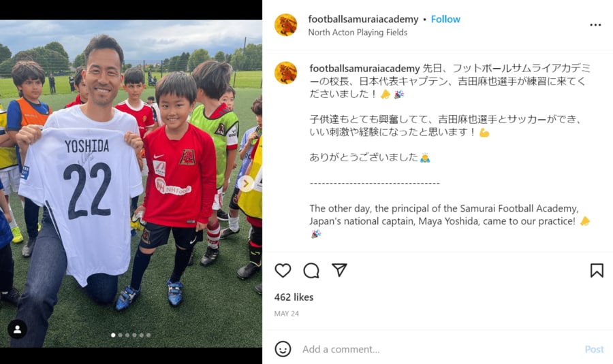Follow footballsamuraiacademy
This screenshot has width=613, height=364.
click(x=445, y=19)
